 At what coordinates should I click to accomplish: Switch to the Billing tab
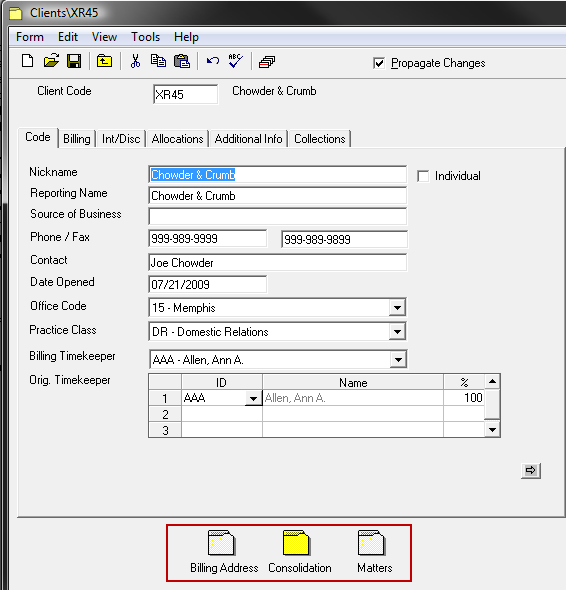click(77, 139)
